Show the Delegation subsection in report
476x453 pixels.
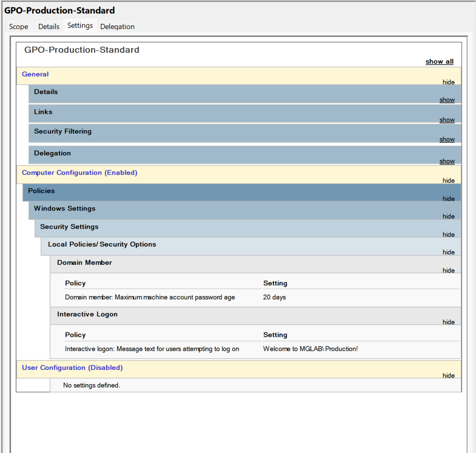click(x=447, y=161)
